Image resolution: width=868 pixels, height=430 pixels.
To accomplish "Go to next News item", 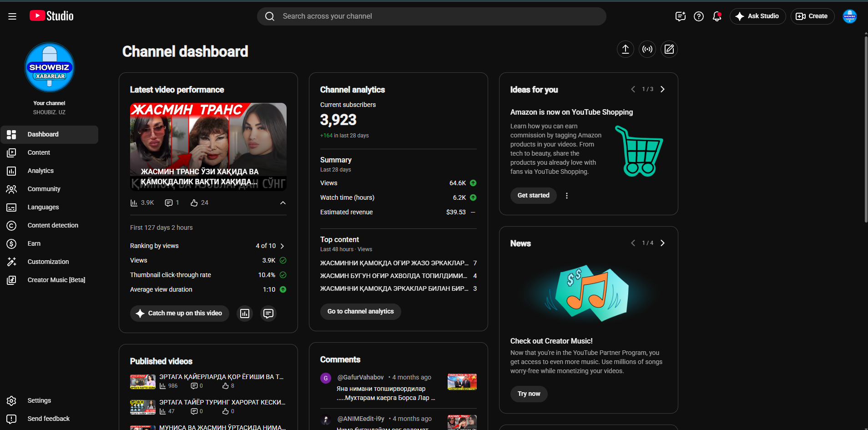I will [662, 243].
